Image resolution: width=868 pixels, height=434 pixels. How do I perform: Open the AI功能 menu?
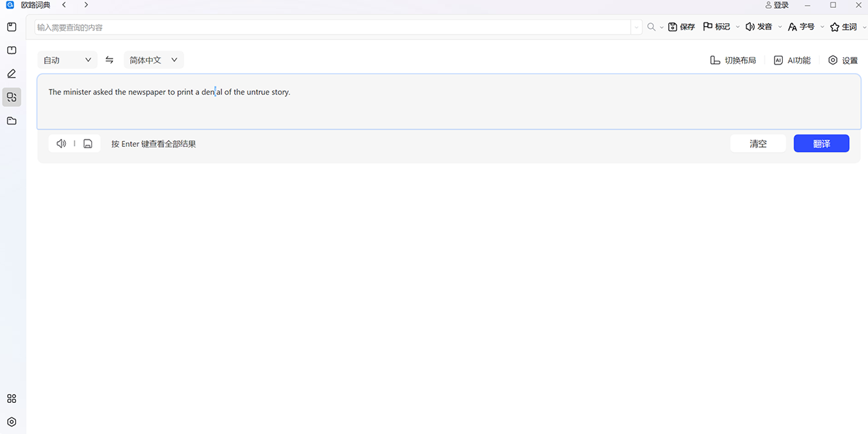click(792, 60)
